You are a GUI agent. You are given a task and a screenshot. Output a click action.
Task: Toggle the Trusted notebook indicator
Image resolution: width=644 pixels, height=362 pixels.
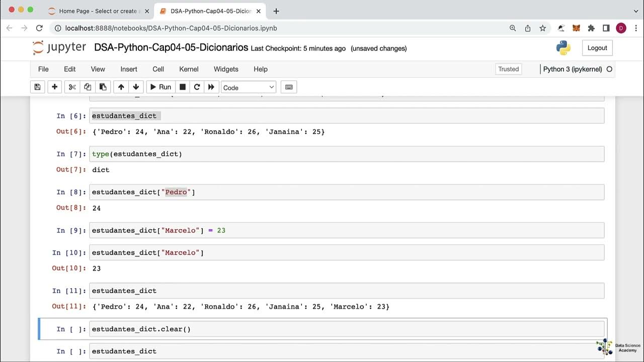click(508, 69)
